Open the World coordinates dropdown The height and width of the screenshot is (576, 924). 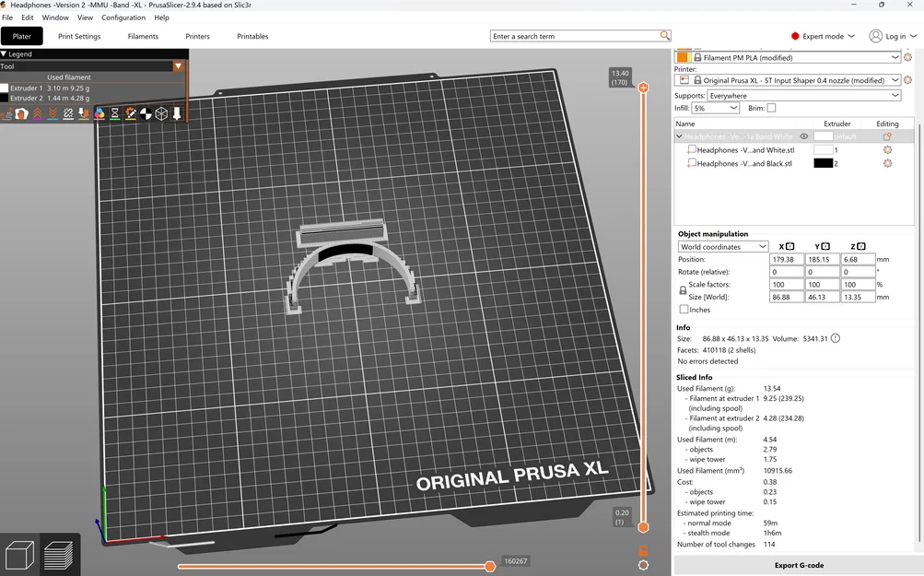tap(723, 246)
